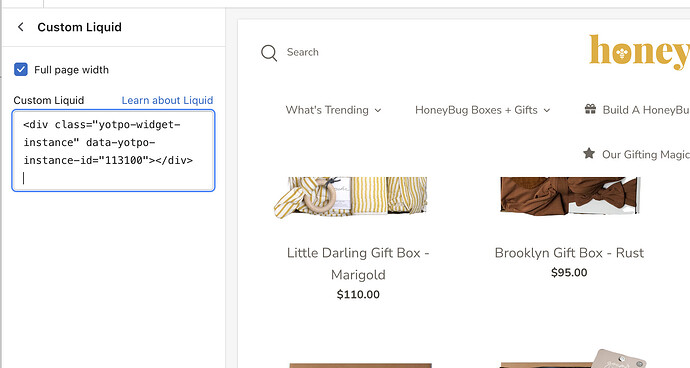Click the Custom Liquid field label
This screenshot has width=690, height=368.
pos(49,100)
